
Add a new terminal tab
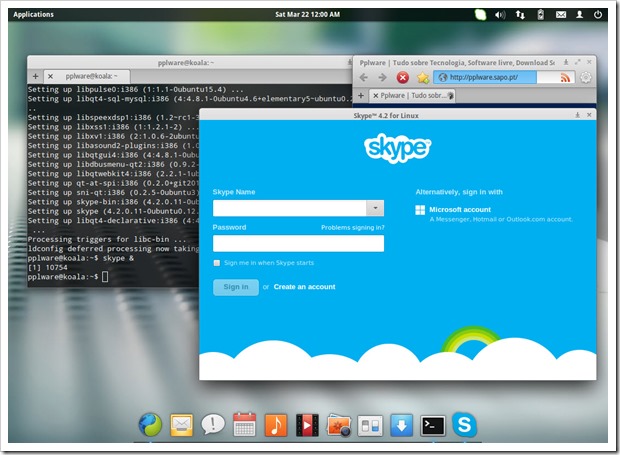pos(36,76)
